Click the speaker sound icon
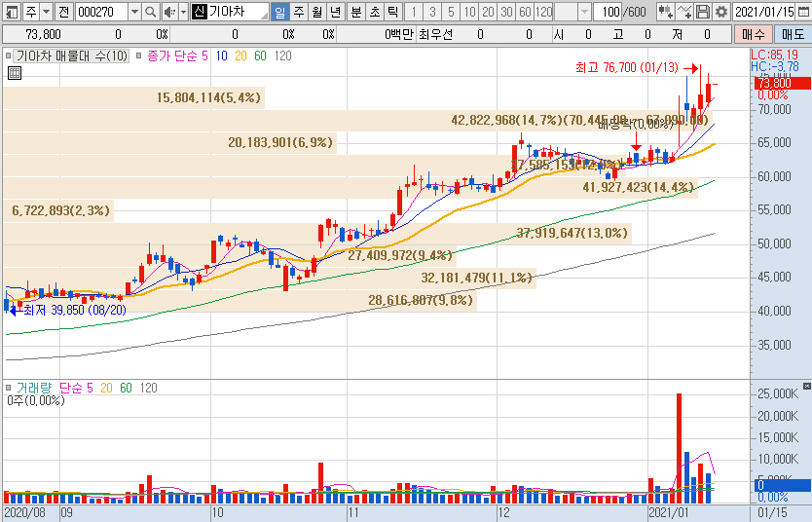This screenshot has height=522, width=812. pos(169,12)
